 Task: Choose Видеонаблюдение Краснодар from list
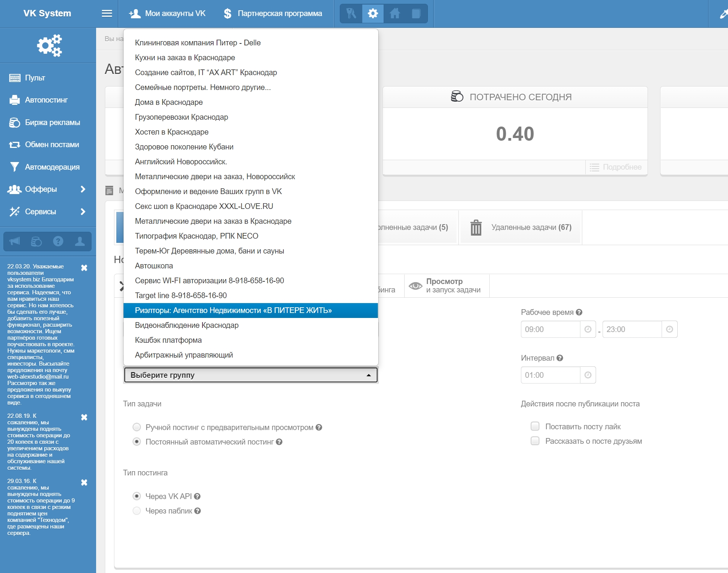point(251,325)
